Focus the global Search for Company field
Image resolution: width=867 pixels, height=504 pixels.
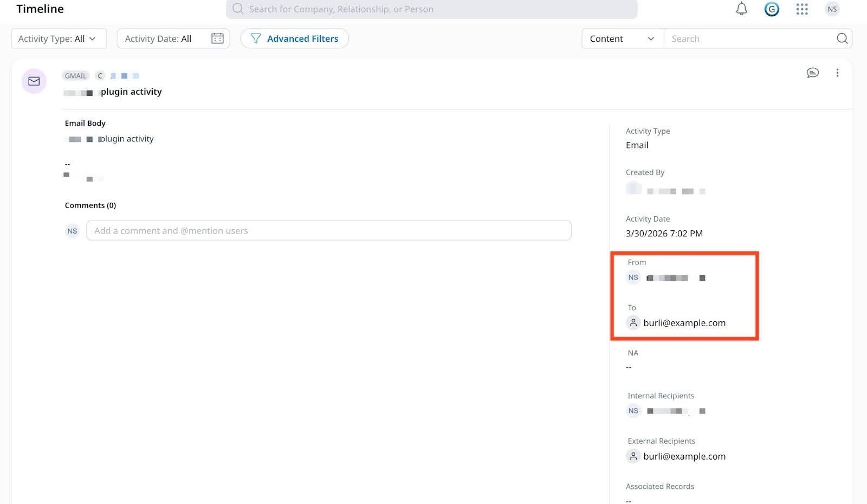pos(432,9)
